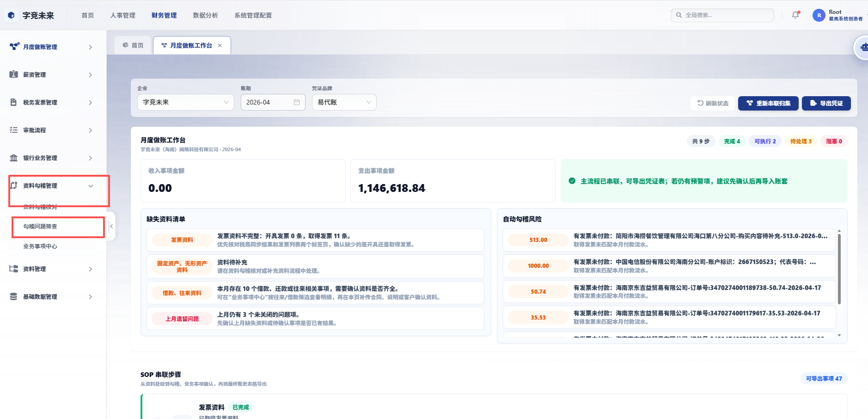Expand the 薪资管理 menu chevron
Viewport: 868px width, 419px height.
pos(91,75)
